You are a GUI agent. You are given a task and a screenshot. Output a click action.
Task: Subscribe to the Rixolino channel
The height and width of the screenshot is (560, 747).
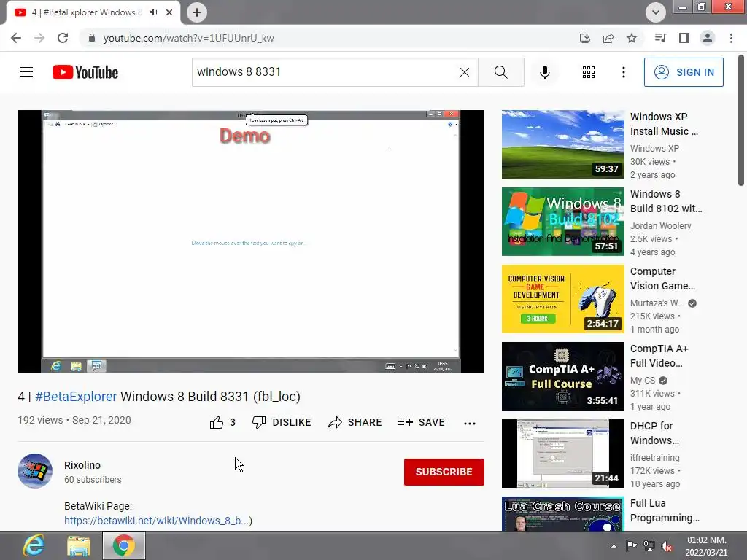(x=444, y=472)
